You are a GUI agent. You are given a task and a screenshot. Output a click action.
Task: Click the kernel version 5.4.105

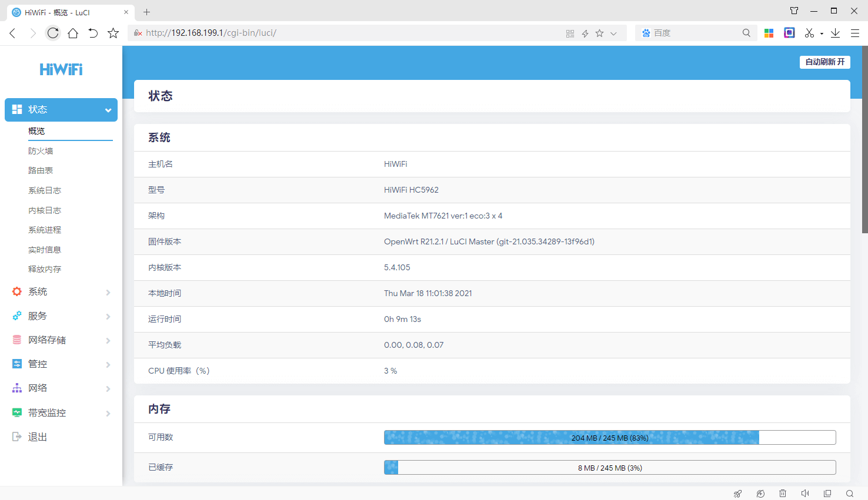point(397,267)
